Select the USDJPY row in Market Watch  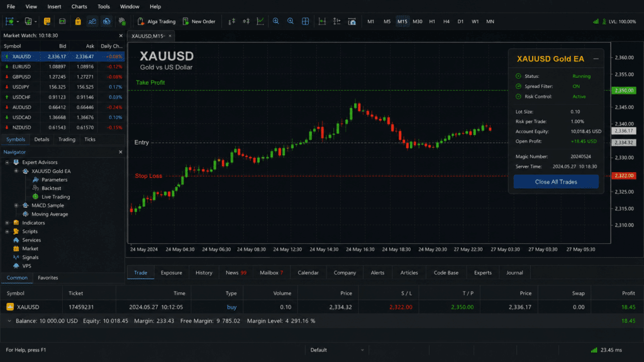coord(63,87)
